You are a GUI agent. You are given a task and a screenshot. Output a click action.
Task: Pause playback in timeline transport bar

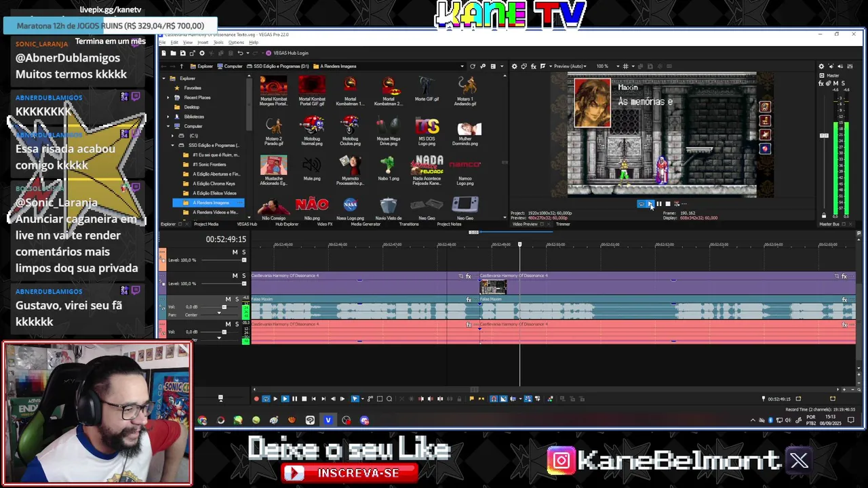pos(294,399)
